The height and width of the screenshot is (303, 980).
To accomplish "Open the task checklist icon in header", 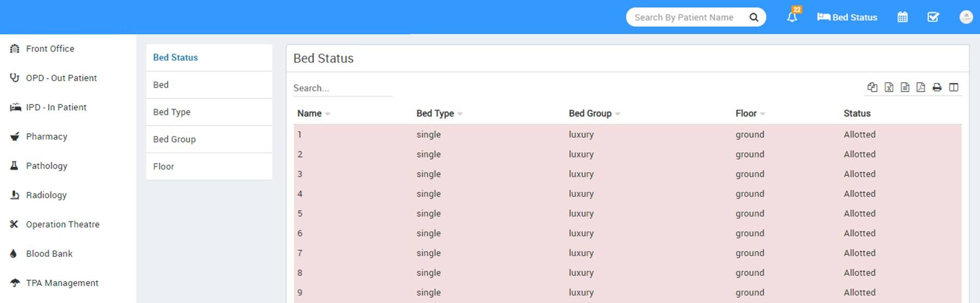I will coord(933,17).
